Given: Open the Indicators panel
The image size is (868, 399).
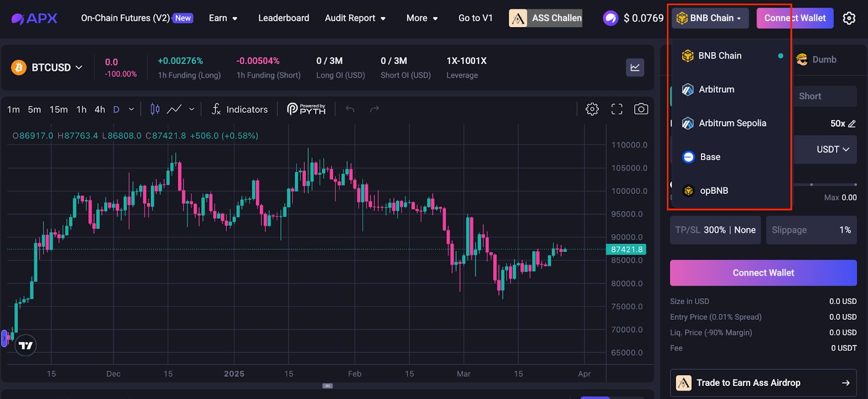Looking at the screenshot, I should pos(239,109).
